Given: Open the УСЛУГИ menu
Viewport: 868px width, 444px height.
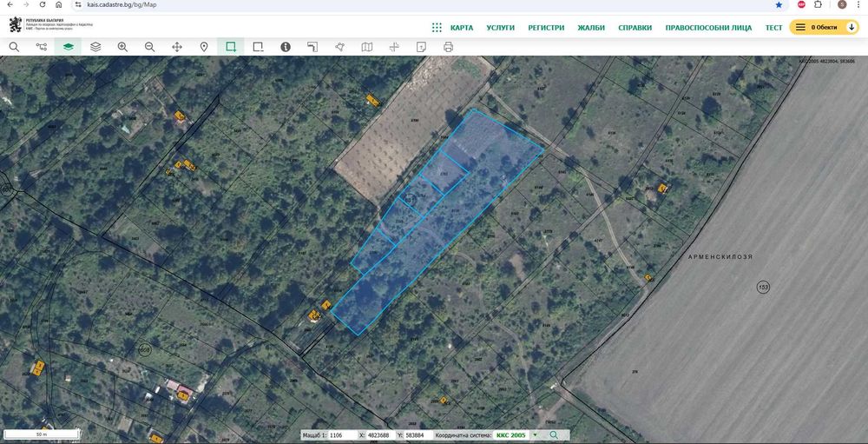Looking at the screenshot, I should tap(501, 28).
